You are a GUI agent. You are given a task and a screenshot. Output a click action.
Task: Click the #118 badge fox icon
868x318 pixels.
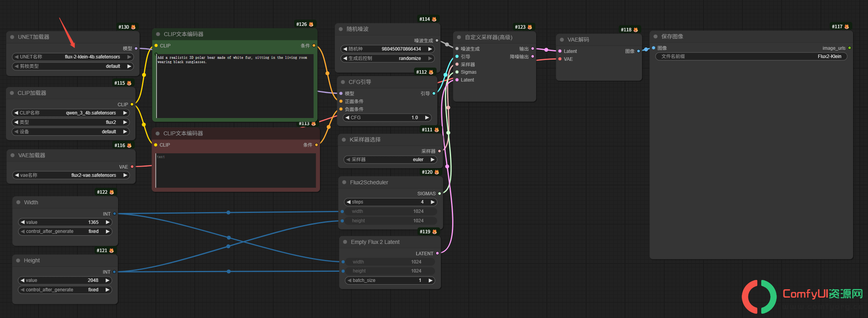coord(636,30)
